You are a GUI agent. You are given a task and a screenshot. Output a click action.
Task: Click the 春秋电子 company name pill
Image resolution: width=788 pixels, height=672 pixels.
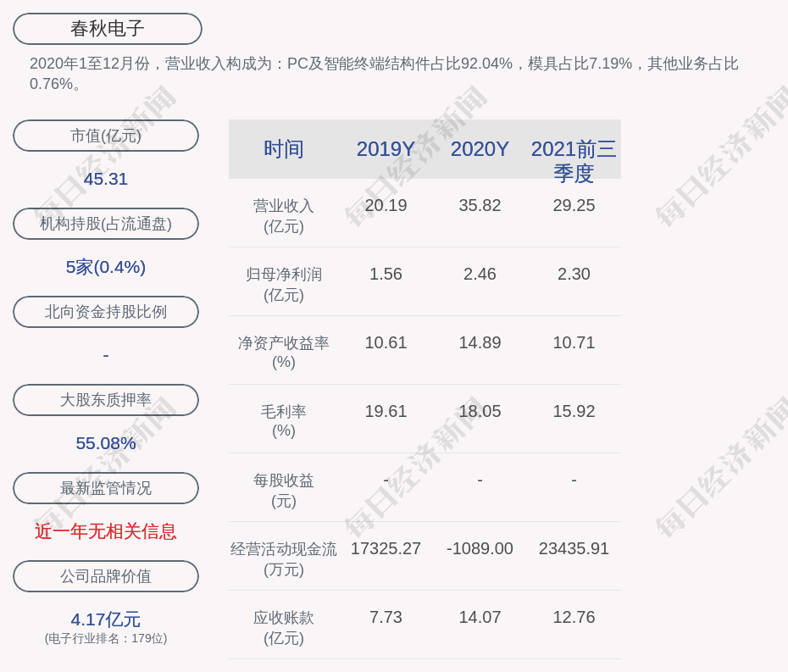point(108,29)
